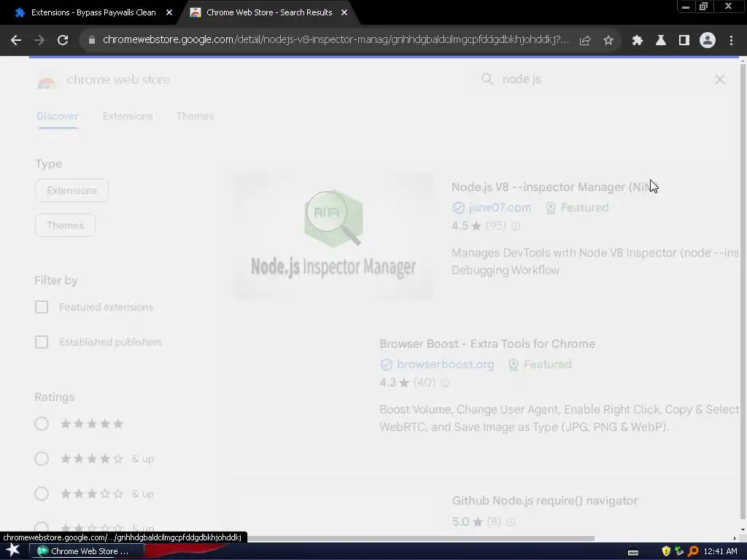
Task: Click the Node.js Inspector Manager thumbnail
Action: pos(333,236)
